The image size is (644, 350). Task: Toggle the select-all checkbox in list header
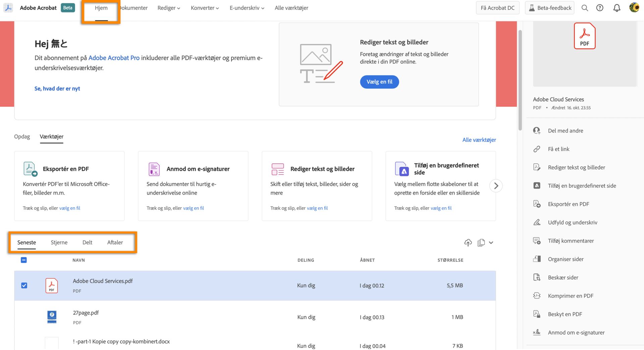(x=24, y=260)
